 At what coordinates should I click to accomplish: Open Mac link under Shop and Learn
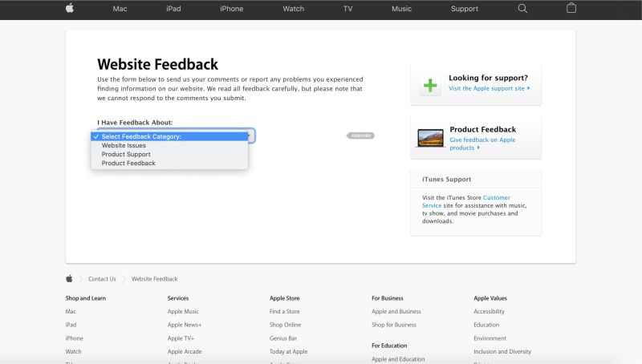[71, 312]
